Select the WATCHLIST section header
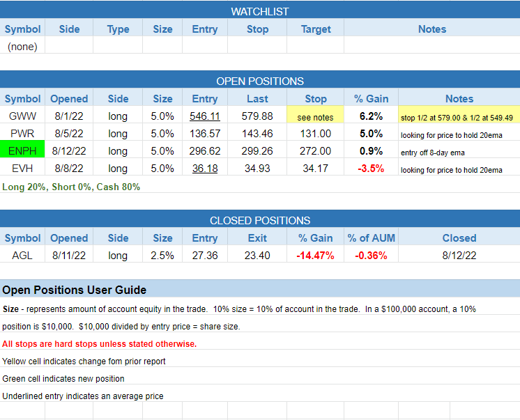The width and height of the screenshot is (520, 420). click(x=260, y=11)
